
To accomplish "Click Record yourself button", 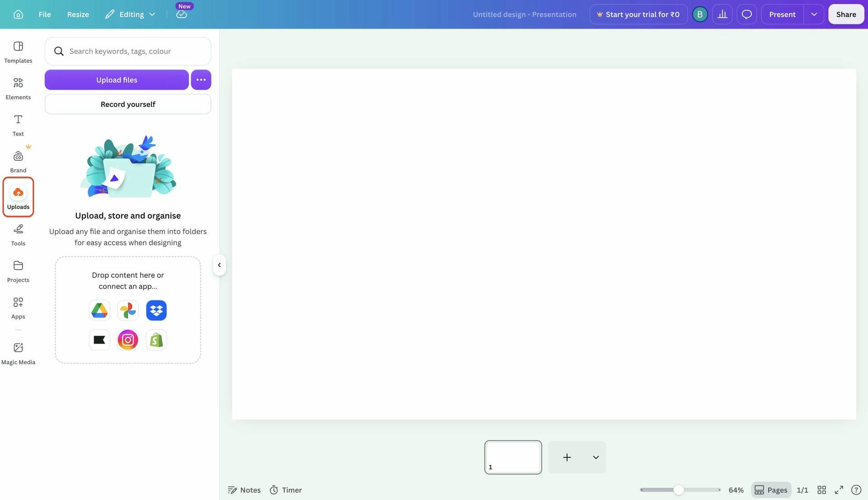I will click(128, 104).
